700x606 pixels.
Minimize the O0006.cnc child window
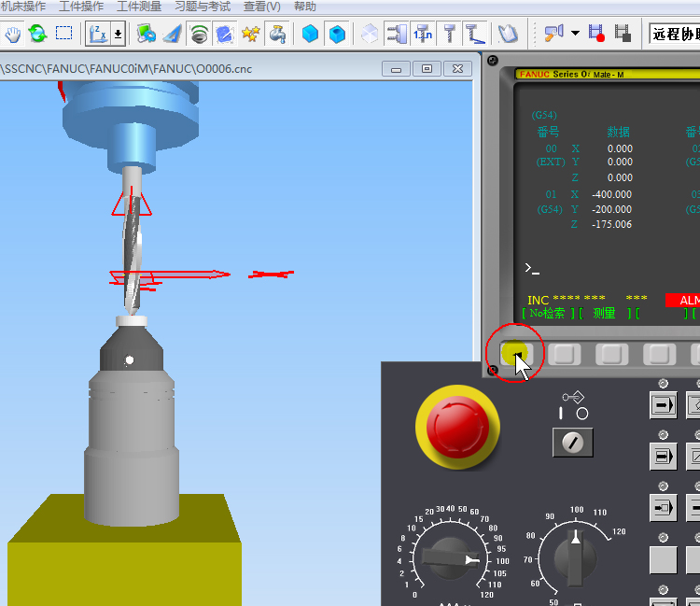tap(396, 69)
